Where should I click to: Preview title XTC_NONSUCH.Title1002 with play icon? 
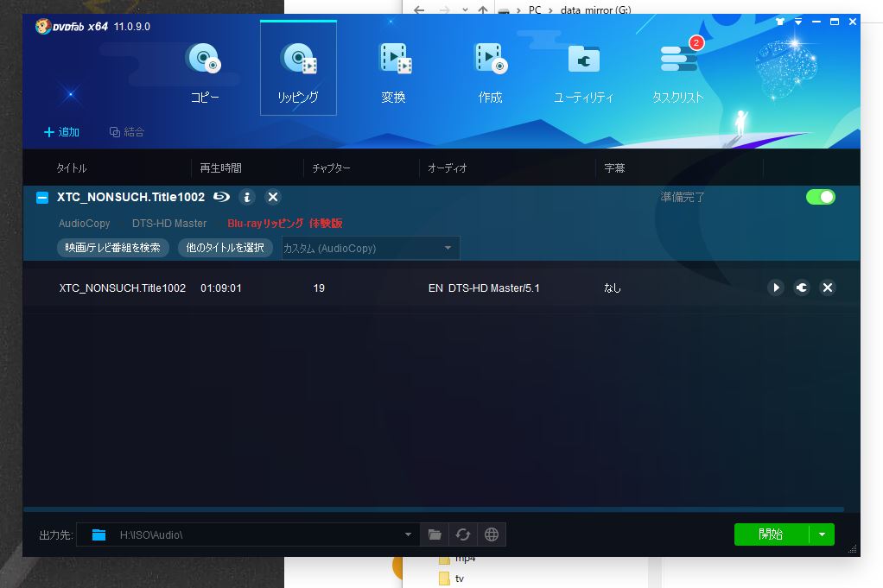pyautogui.click(x=776, y=288)
